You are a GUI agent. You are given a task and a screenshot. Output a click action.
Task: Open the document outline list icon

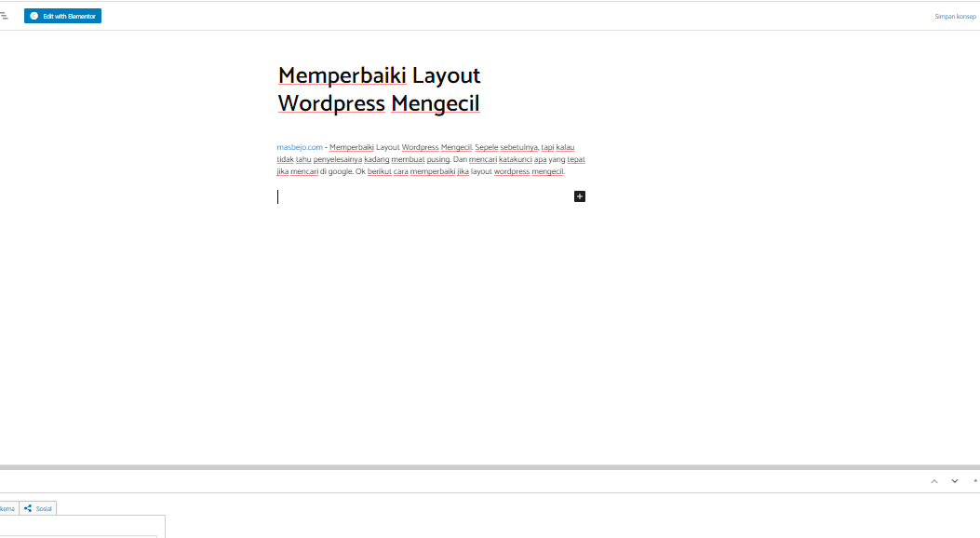click(x=4, y=16)
